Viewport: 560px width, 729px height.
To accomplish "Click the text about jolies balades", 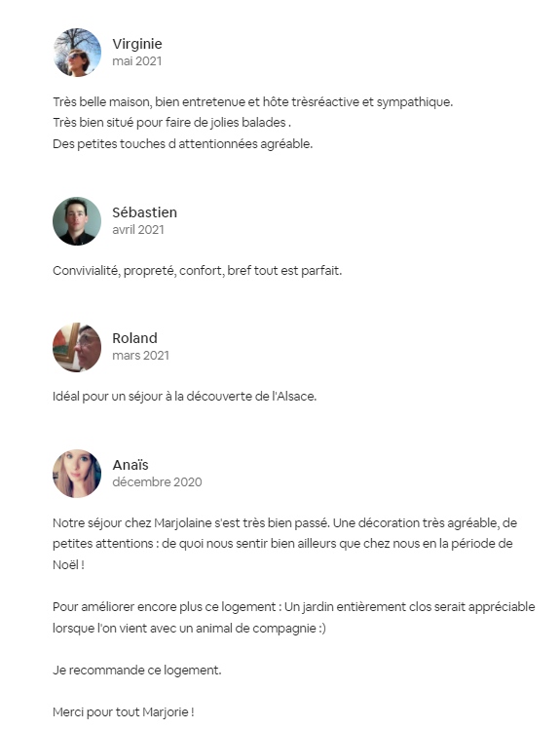I will tap(172, 123).
